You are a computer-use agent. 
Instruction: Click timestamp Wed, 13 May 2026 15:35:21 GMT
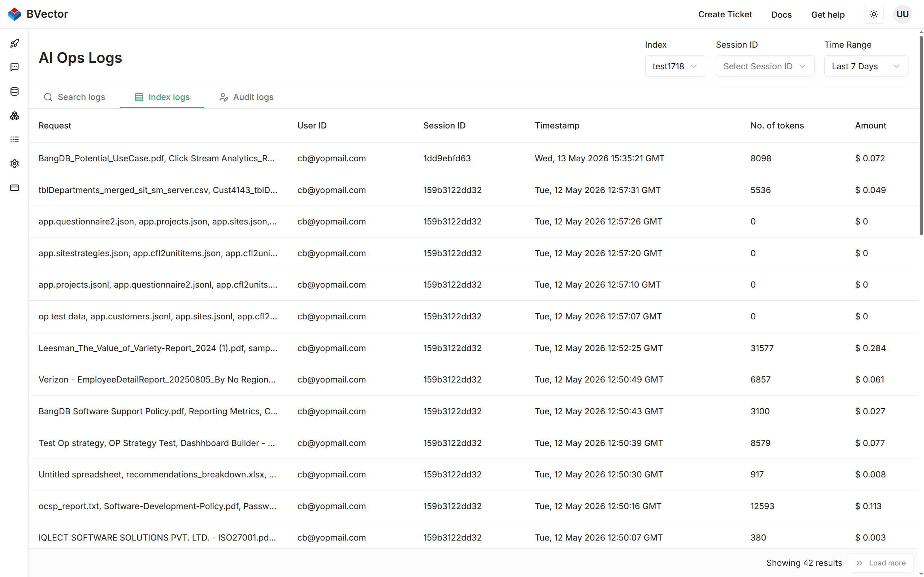click(x=599, y=158)
